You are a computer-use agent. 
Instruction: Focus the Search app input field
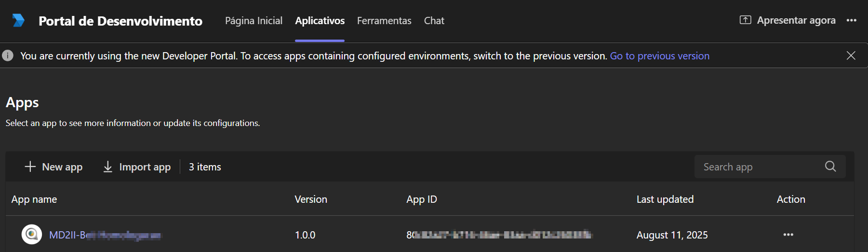click(x=759, y=167)
